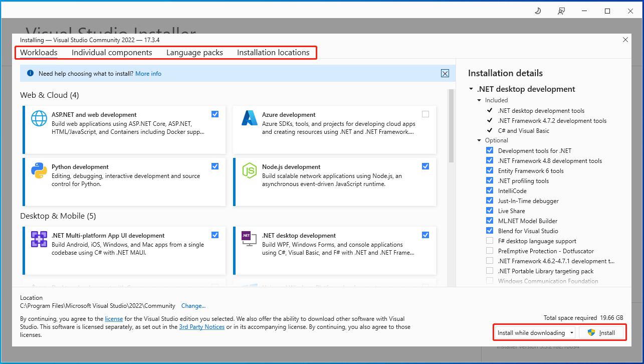This screenshot has width=644, height=364.
Task: Check F# desktop language support
Action: coord(490,241)
